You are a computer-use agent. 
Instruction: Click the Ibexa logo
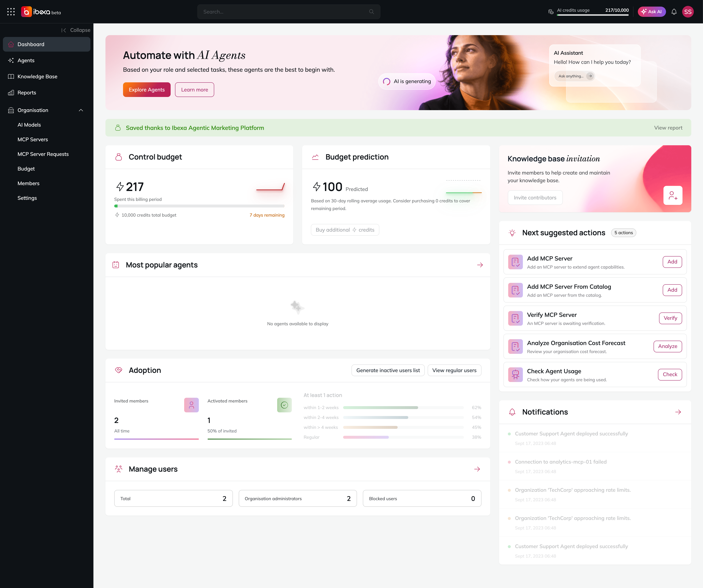(41, 12)
